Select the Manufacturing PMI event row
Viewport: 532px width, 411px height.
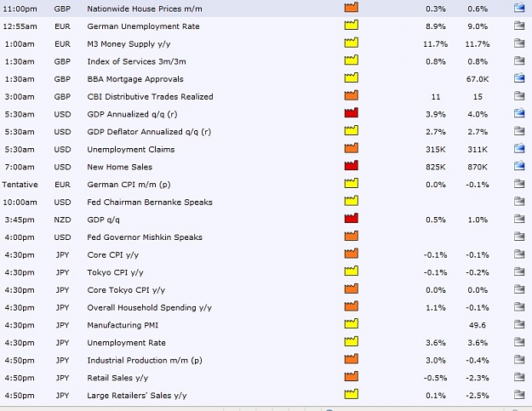265,325
